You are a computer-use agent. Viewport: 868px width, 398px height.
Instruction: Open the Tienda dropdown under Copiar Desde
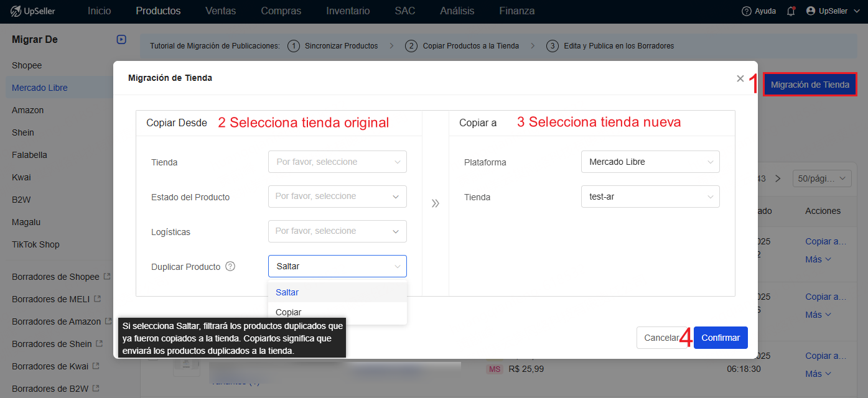(x=337, y=162)
